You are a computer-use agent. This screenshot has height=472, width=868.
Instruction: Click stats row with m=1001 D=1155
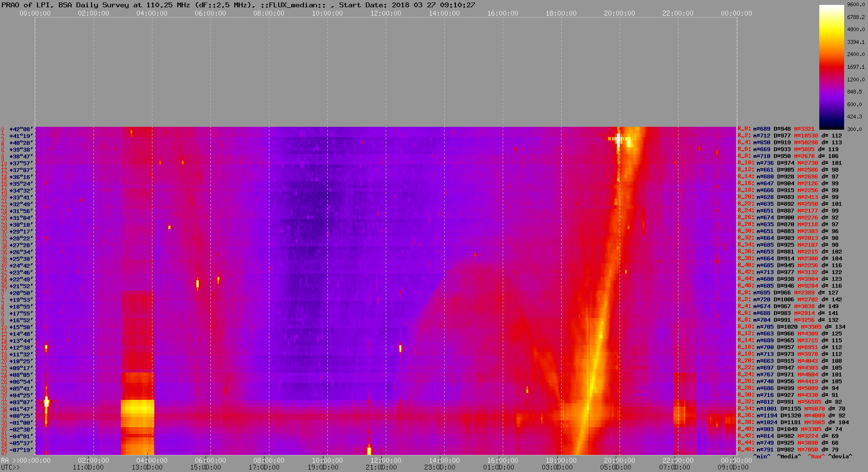click(x=792, y=409)
